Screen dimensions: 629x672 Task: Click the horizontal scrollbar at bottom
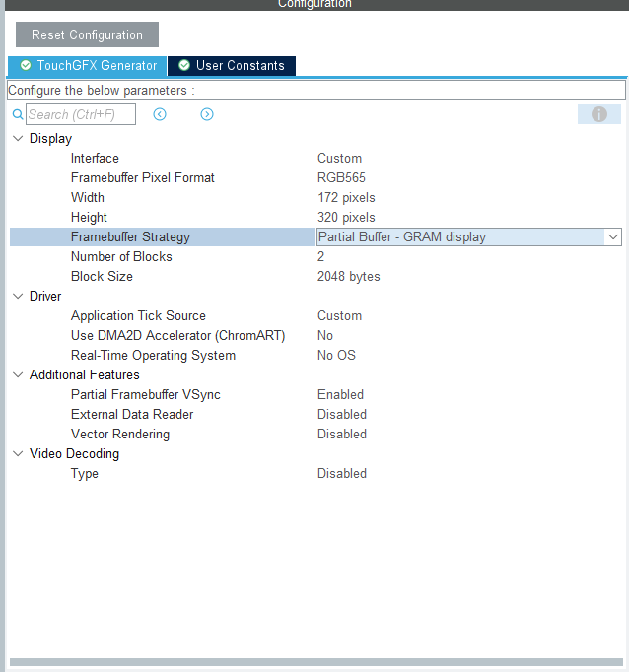(316, 662)
